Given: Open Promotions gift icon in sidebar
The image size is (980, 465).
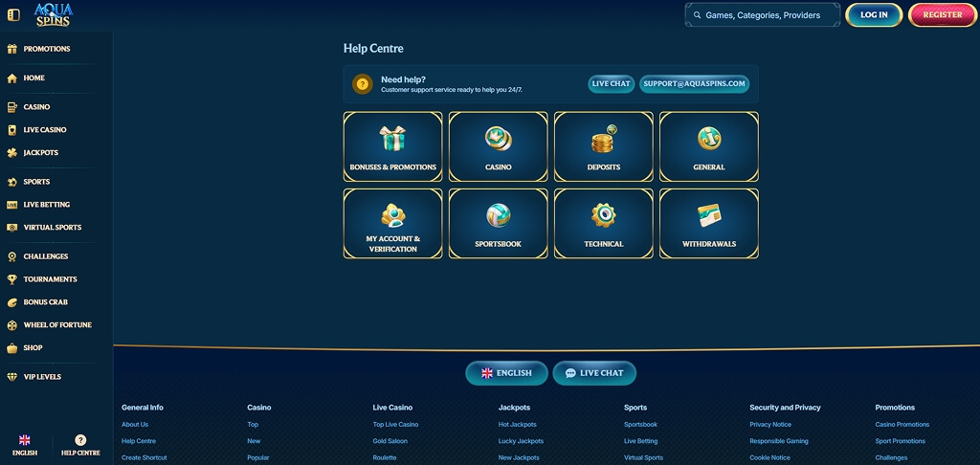Looking at the screenshot, I should pyautogui.click(x=11, y=49).
